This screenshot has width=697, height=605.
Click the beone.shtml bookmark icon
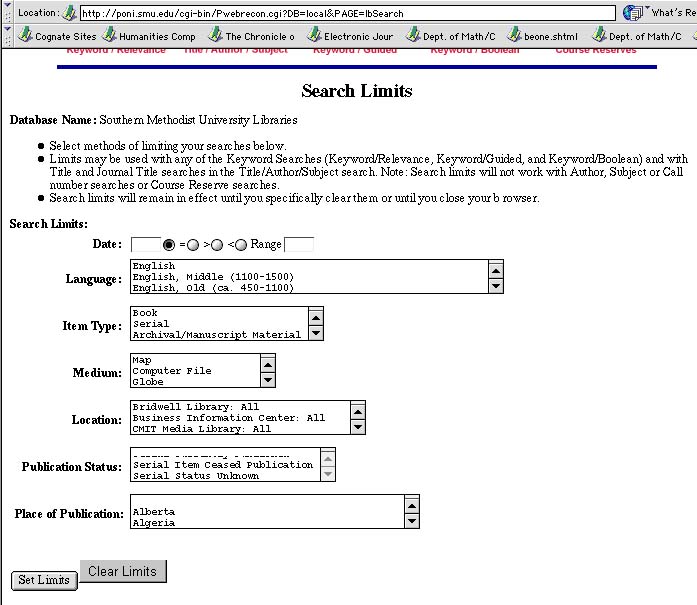[514, 35]
